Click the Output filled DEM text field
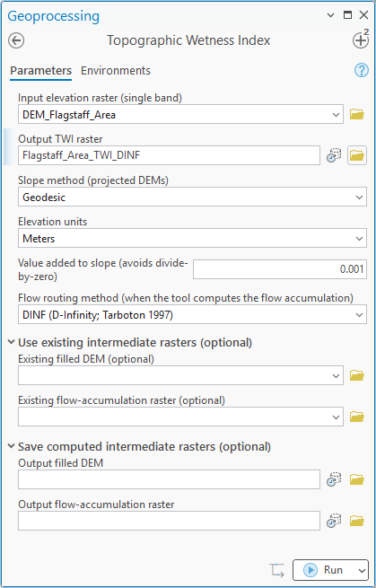This screenshot has height=588, width=376. [169, 479]
